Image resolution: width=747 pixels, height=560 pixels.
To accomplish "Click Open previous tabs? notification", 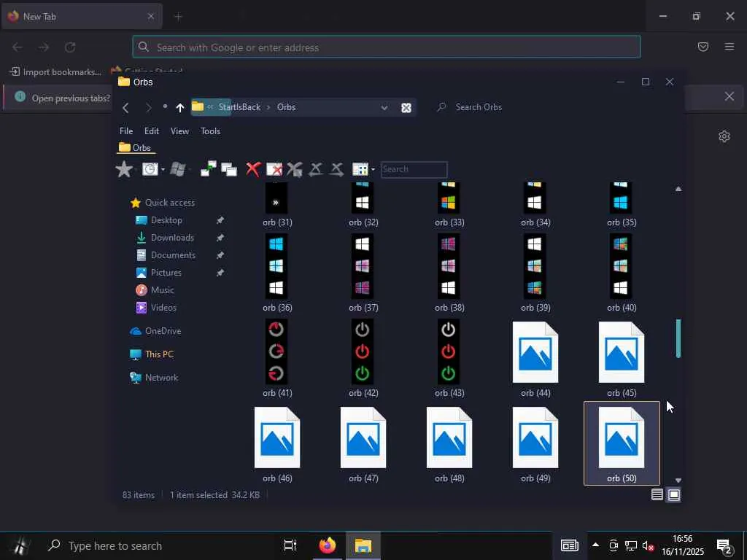I will (71, 98).
